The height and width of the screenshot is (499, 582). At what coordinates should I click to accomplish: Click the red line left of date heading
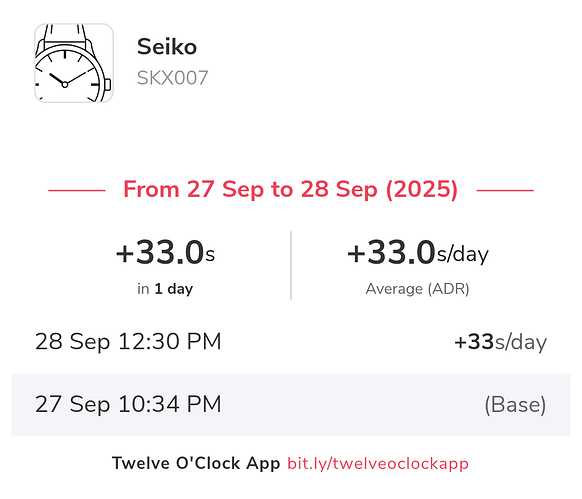77,190
